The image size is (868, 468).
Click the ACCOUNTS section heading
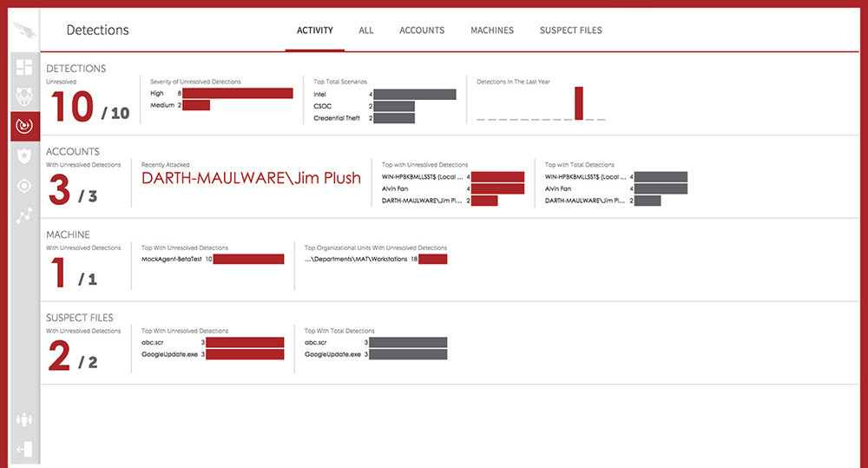coord(73,152)
